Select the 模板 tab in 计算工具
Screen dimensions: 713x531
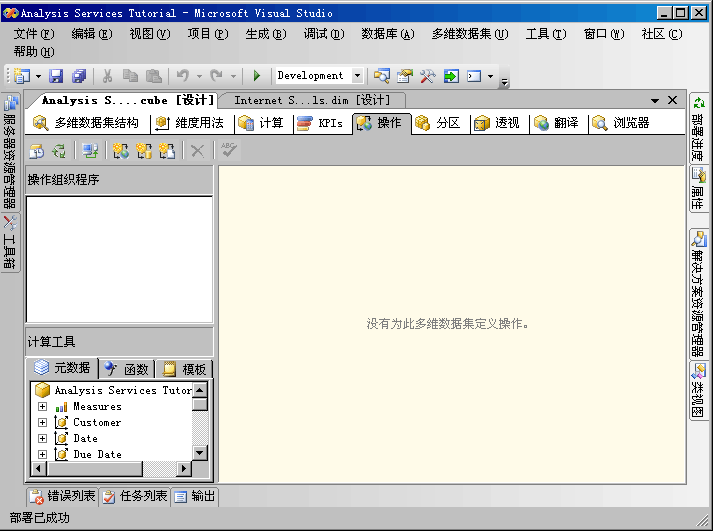[x=185, y=369]
